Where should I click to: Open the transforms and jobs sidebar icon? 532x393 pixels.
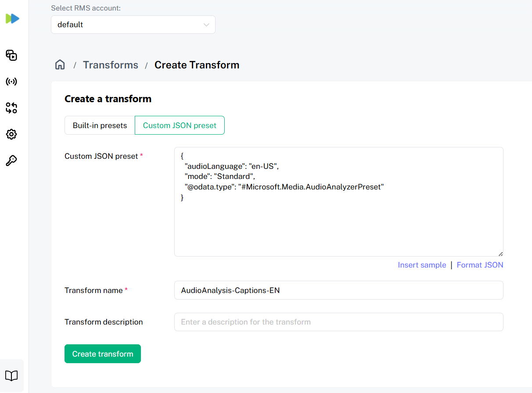11,108
